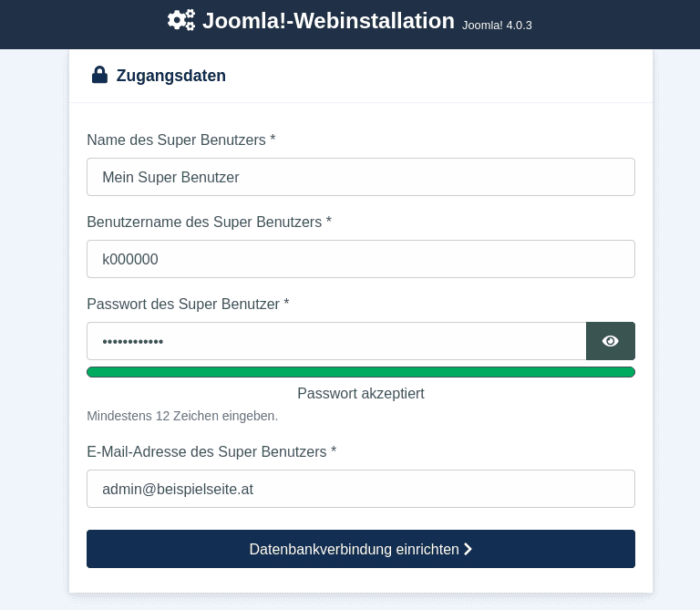Click the 'Mindestens 12 Zeichen eingeben' hint
The height and width of the screenshot is (610, 700).
click(182, 416)
